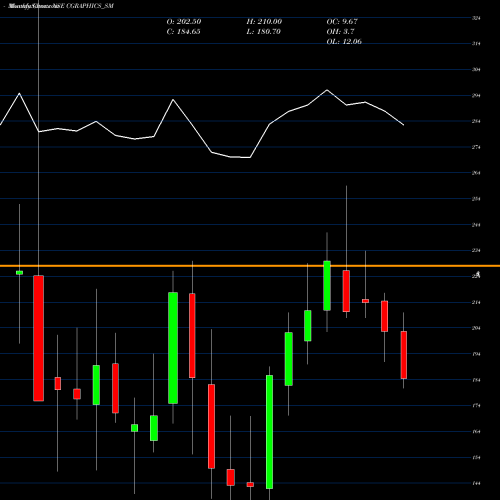This screenshot has height=500, width=500.
Task: Click the white indicator line's highest peak
Action: pos(327,90)
